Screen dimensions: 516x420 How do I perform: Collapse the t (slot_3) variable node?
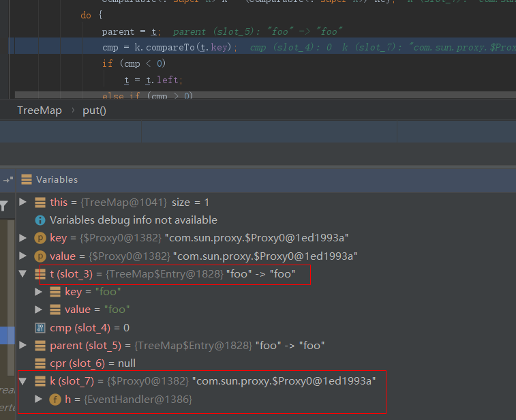pyautogui.click(x=23, y=274)
